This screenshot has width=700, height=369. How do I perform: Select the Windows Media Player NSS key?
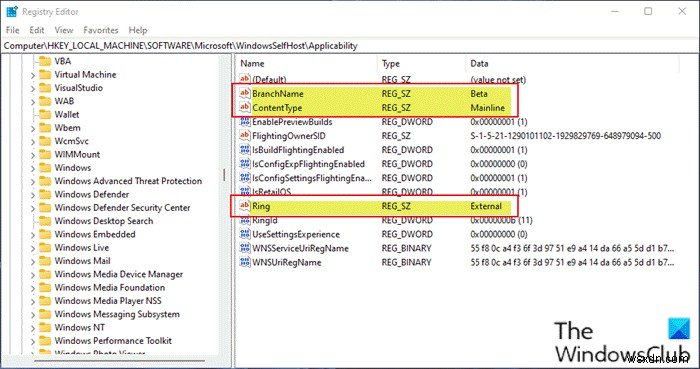pos(108,301)
